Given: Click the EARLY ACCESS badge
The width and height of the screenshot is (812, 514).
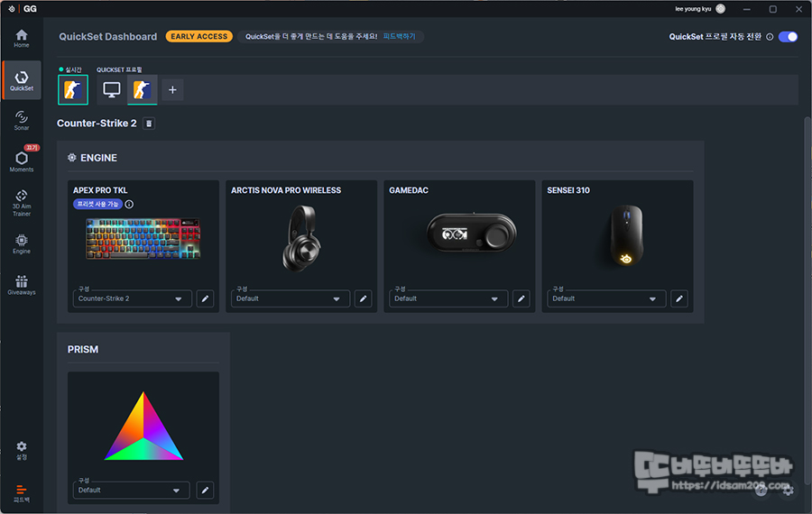Looking at the screenshot, I should pyautogui.click(x=198, y=37).
